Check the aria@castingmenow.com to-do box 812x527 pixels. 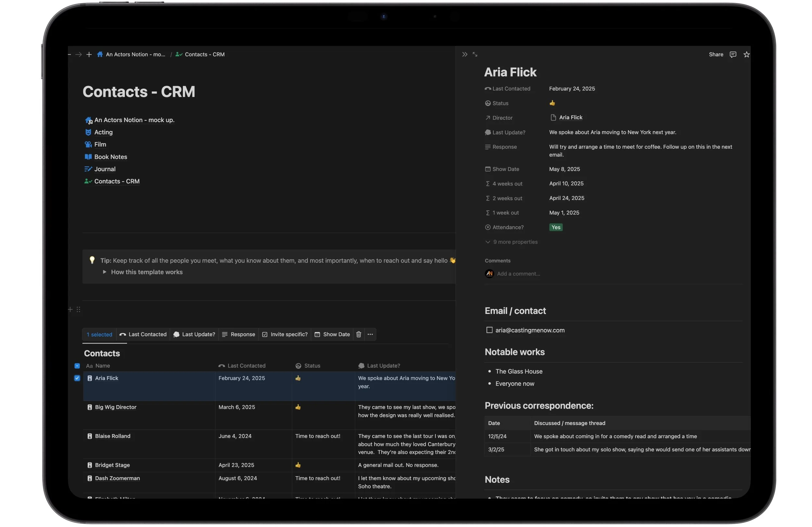point(489,330)
